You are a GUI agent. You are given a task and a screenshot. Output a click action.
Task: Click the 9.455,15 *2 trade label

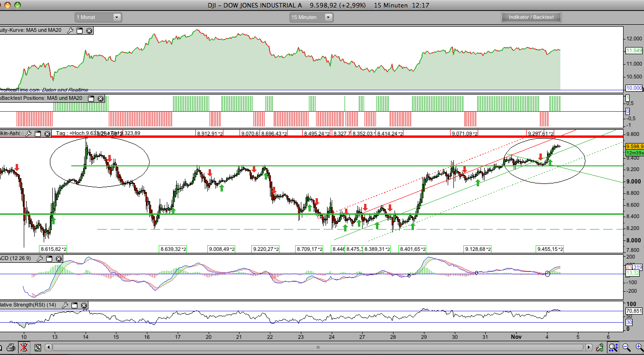click(550, 249)
